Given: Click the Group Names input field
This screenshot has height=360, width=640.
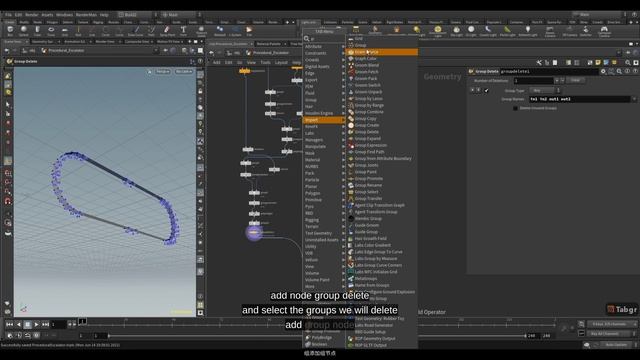Looking at the screenshot, I should (x=580, y=99).
